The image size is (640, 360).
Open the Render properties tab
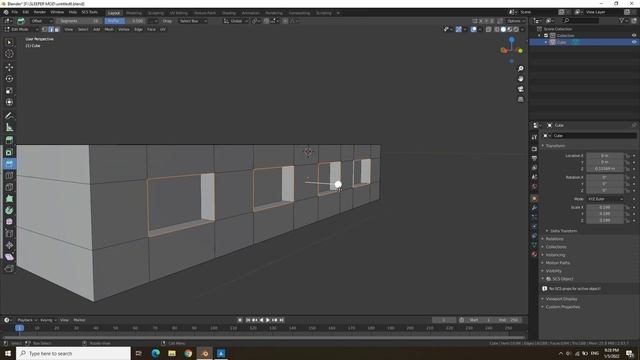(x=534, y=149)
